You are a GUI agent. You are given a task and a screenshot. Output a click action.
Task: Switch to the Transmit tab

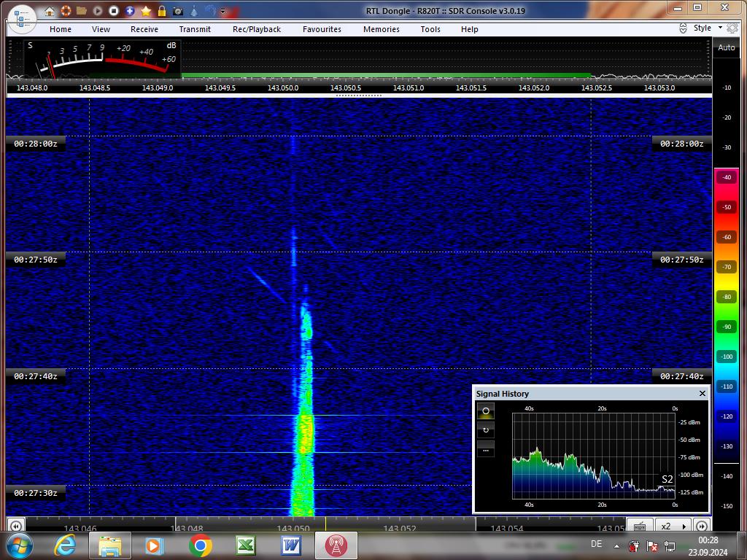[x=195, y=29]
